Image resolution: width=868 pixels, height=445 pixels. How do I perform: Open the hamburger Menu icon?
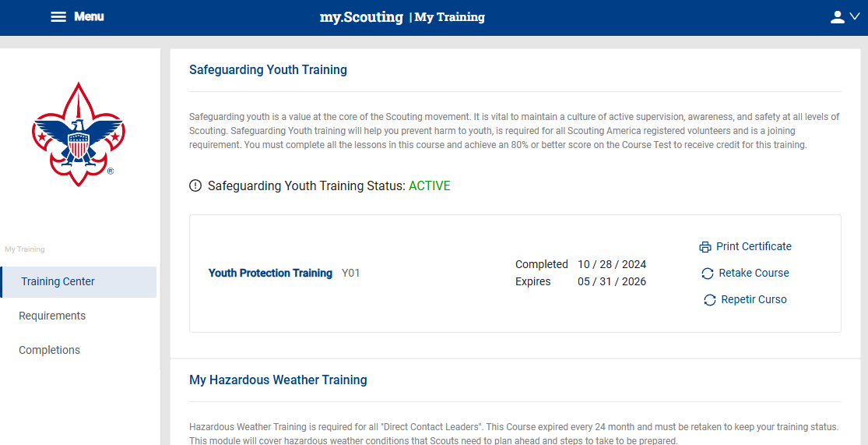(58, 17)
